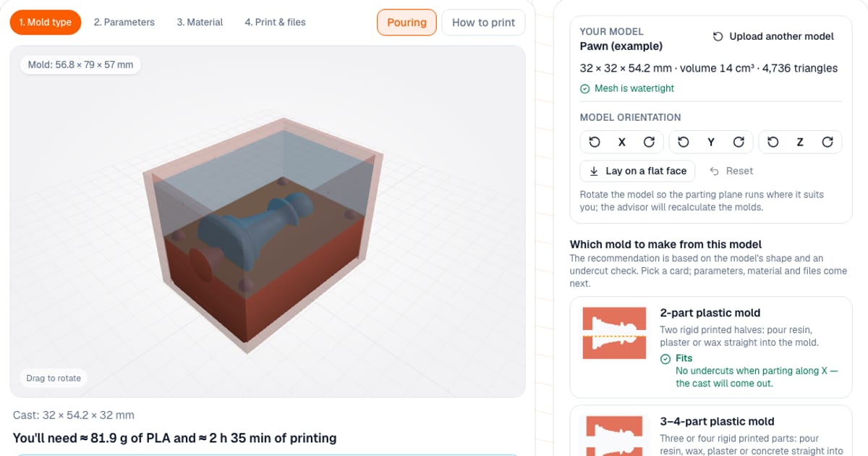
Task: Click the Upload another model button
Action: point(773,36)
